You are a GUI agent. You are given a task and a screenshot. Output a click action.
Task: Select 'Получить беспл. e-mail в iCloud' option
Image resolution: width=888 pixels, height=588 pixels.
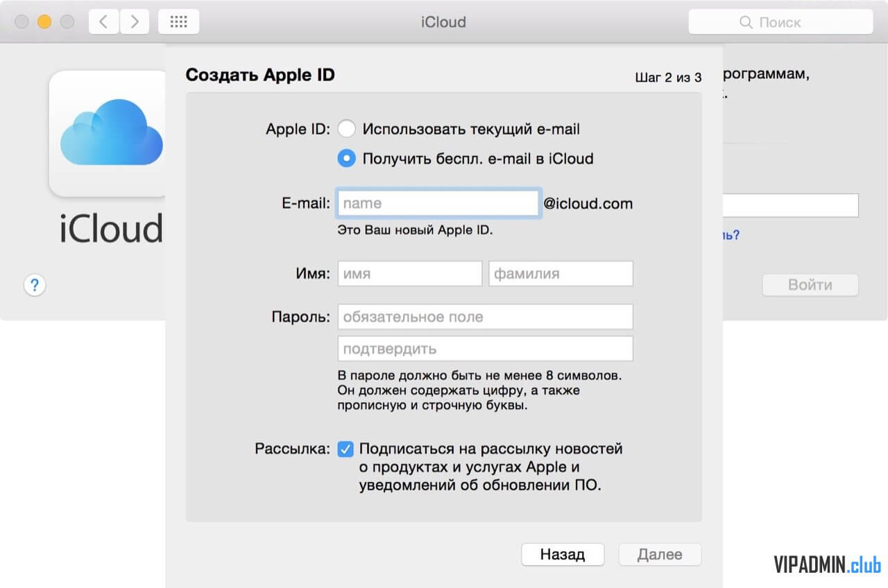[346, 159]
